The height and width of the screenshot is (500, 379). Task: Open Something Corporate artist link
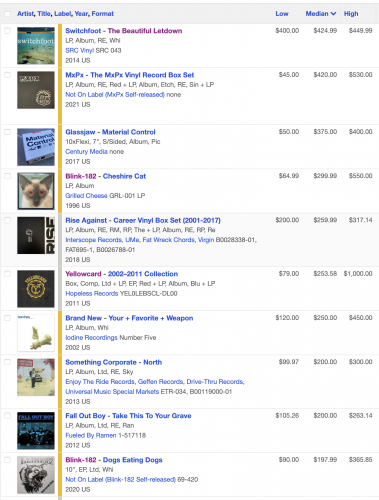101,362
